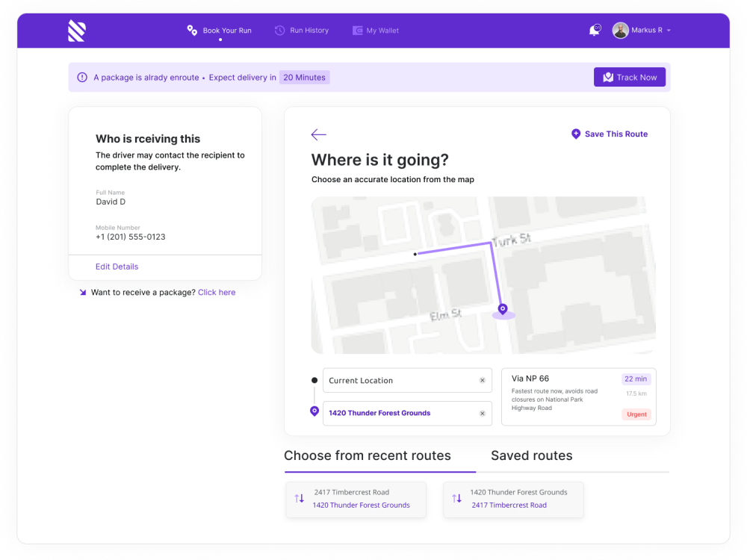Click the info icon in the enroute banner
This screenshot has height=560, width=747.
pyautogui.click(x=82, y=77)
